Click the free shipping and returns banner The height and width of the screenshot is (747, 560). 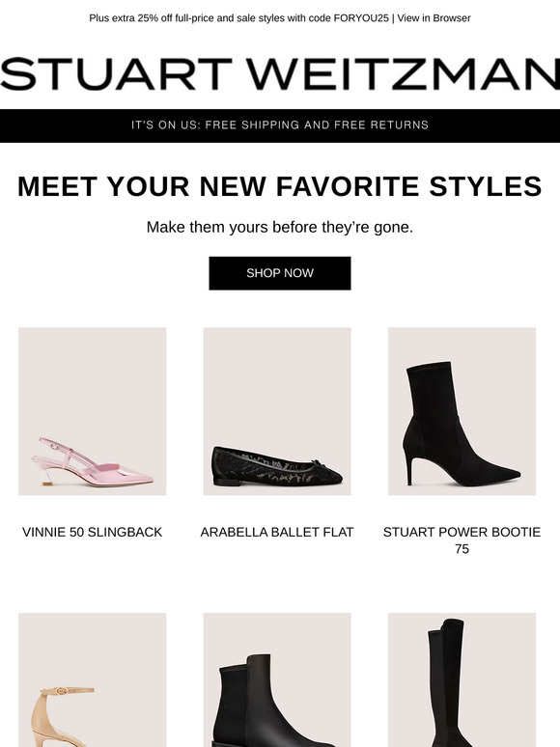coord(280,125)
